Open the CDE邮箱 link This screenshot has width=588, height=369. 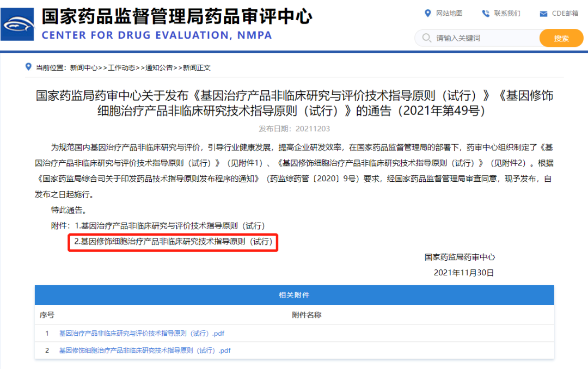point(565,14)
